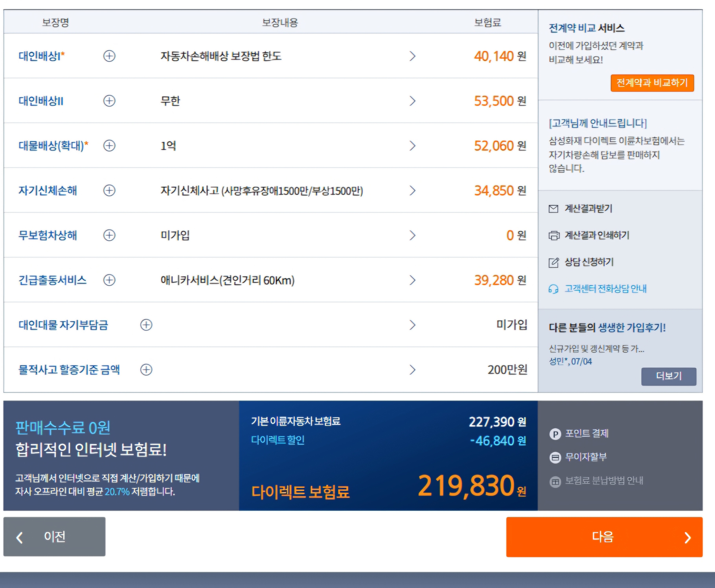This screenshot has height=588, width=715.
Task: Click the plus icon for 긴급출동서비스
Action: pyautogui.click(x=109, y=280)
